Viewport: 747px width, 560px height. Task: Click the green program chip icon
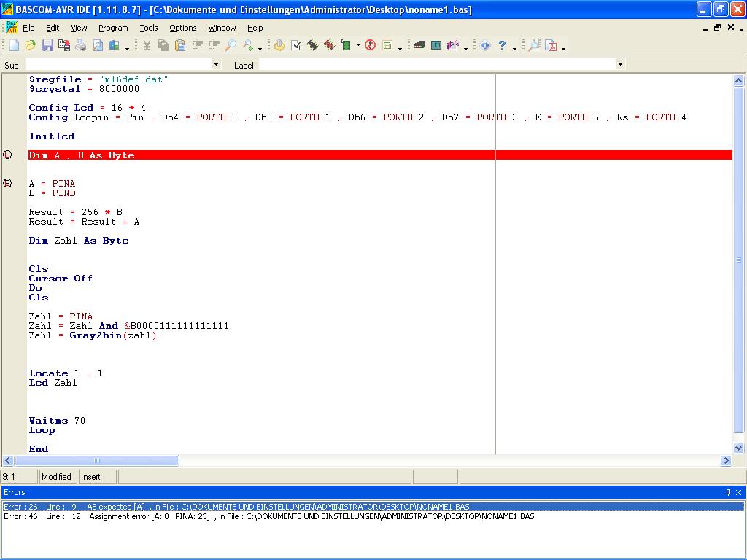(x=347, y=45)
